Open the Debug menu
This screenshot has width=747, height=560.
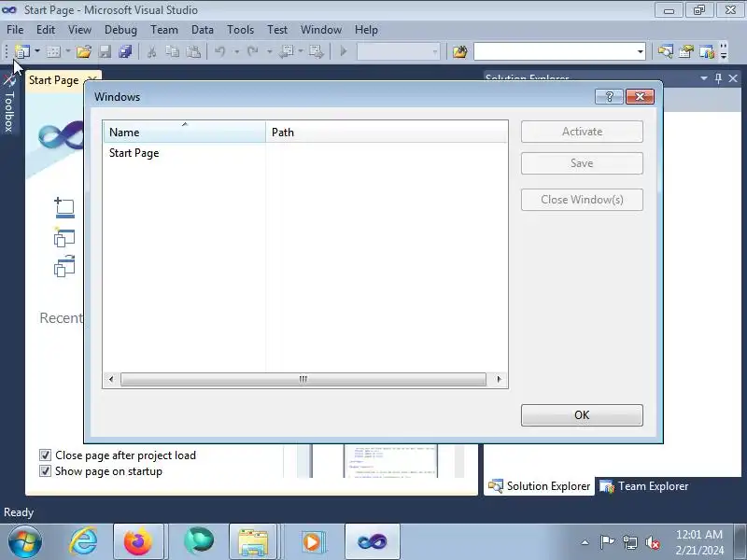coord(120,30)
